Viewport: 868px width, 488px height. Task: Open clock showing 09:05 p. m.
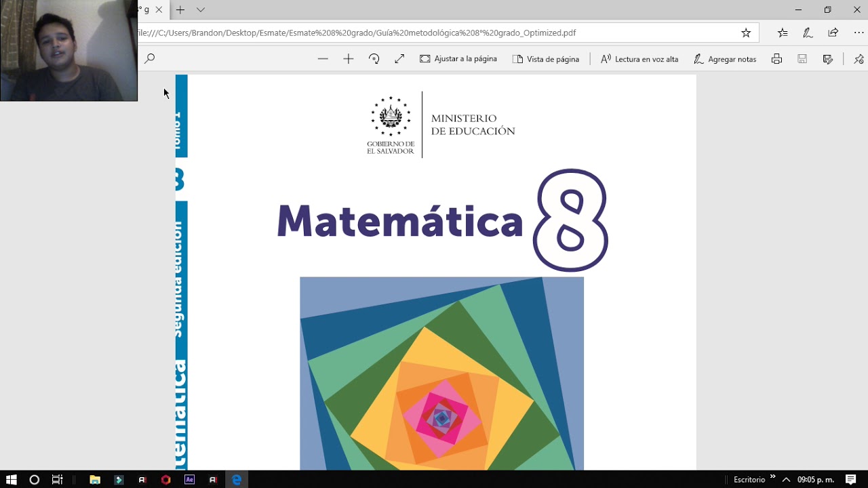coord(816,479)
